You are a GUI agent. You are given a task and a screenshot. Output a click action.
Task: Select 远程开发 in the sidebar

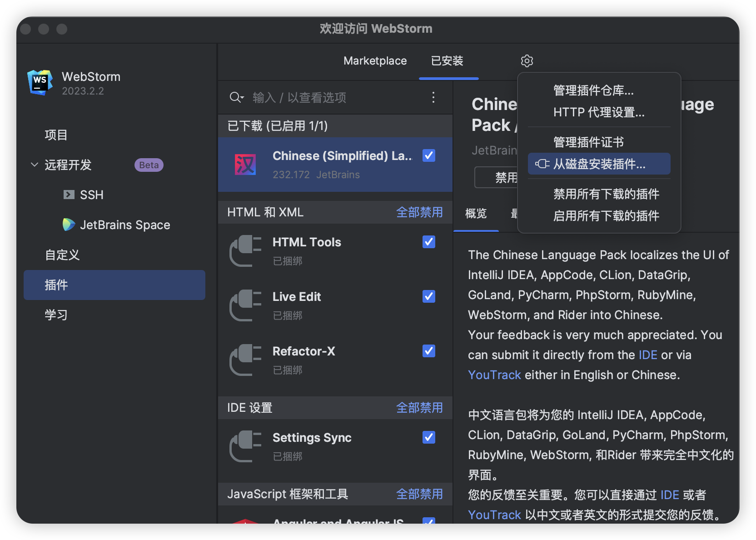coord(68,165)
